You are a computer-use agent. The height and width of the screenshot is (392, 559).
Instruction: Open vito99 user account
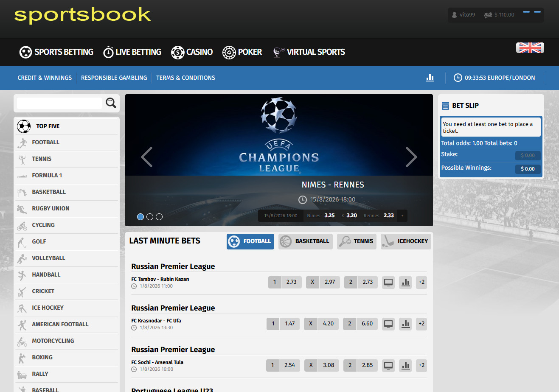point(463,15)
